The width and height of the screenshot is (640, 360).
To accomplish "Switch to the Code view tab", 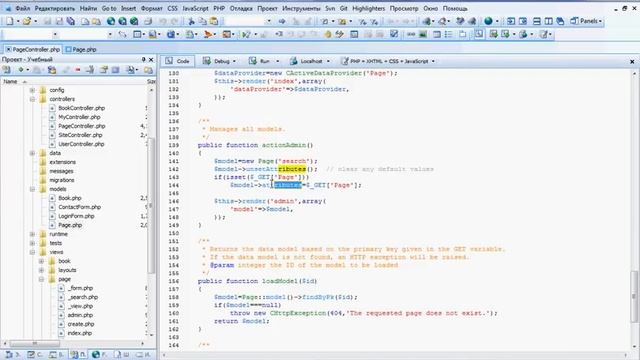I will 178,61.
